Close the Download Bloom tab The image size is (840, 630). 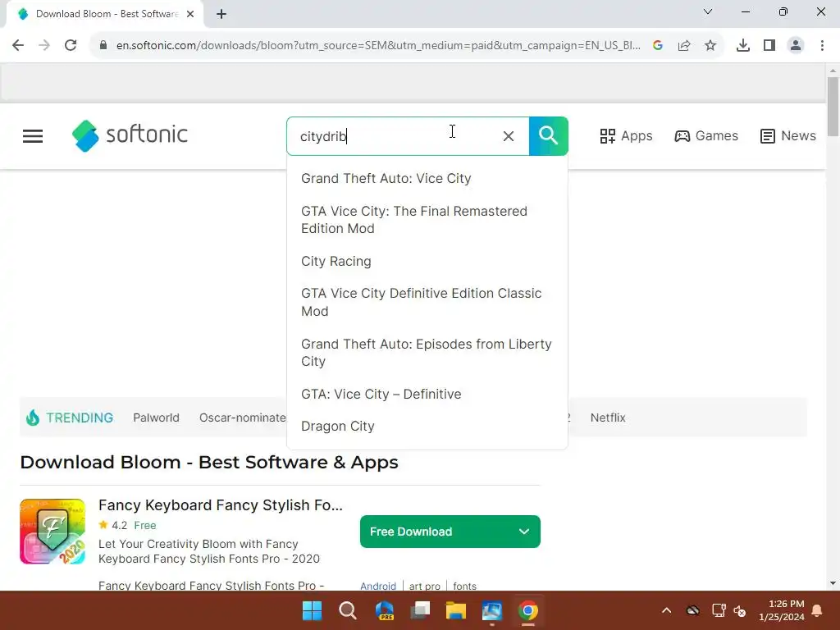point(190,14)
